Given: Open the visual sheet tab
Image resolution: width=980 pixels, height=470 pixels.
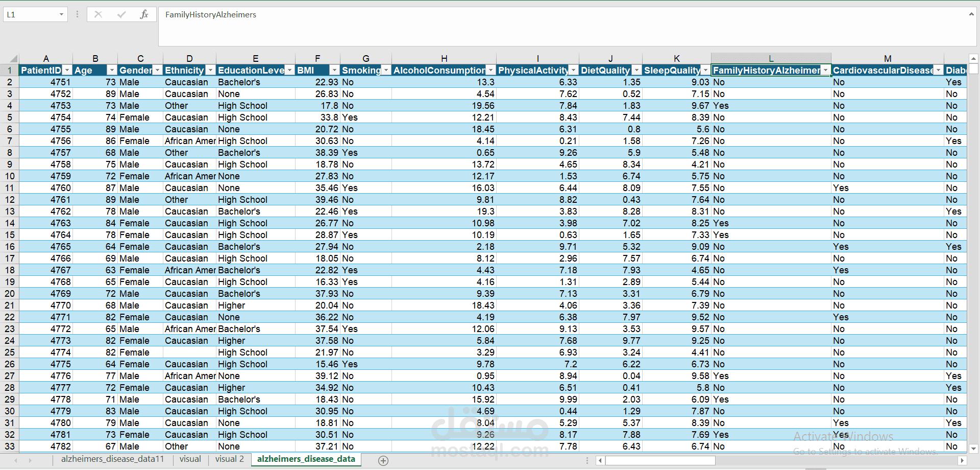Looking at the screenshot, I should point(190,459).
